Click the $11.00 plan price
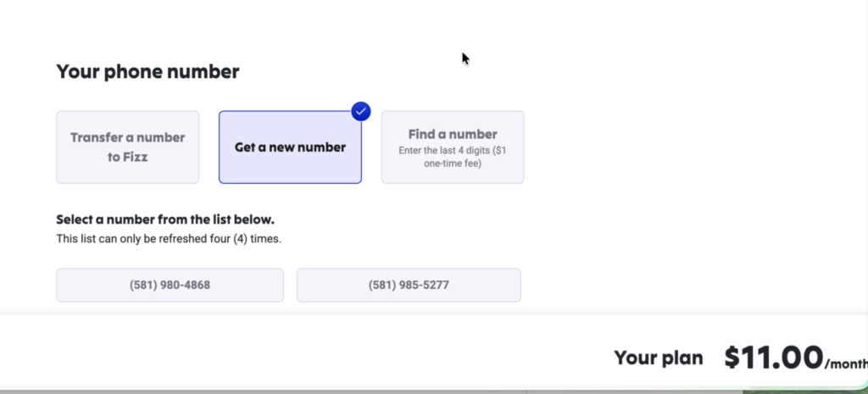Viewport: 868px width, 394px height. (x=773, y=357)
